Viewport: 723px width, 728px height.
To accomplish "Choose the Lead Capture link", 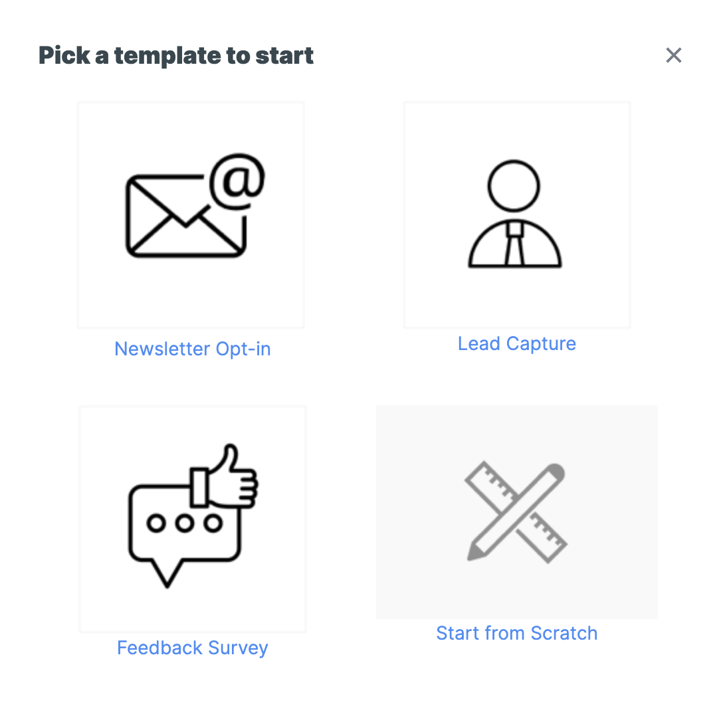I will [x=516, y=343].
